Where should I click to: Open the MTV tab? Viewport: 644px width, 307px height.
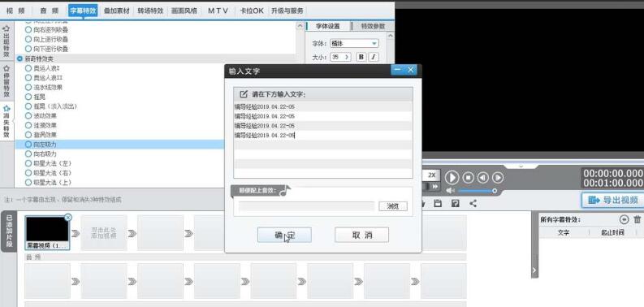tap(218, 11)
